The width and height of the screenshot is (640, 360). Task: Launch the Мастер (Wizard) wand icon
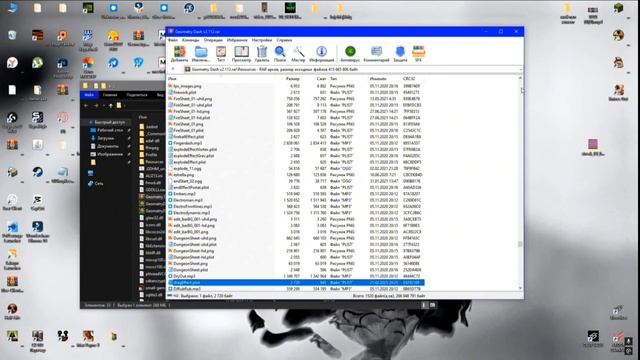pos(298,53)
